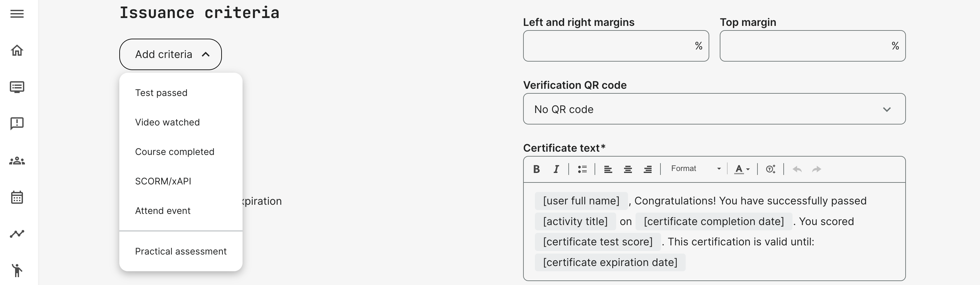The height and width of the screenshot is (285, 980).
Task: Open the feedback message sidebar icon
Action: 17,123
